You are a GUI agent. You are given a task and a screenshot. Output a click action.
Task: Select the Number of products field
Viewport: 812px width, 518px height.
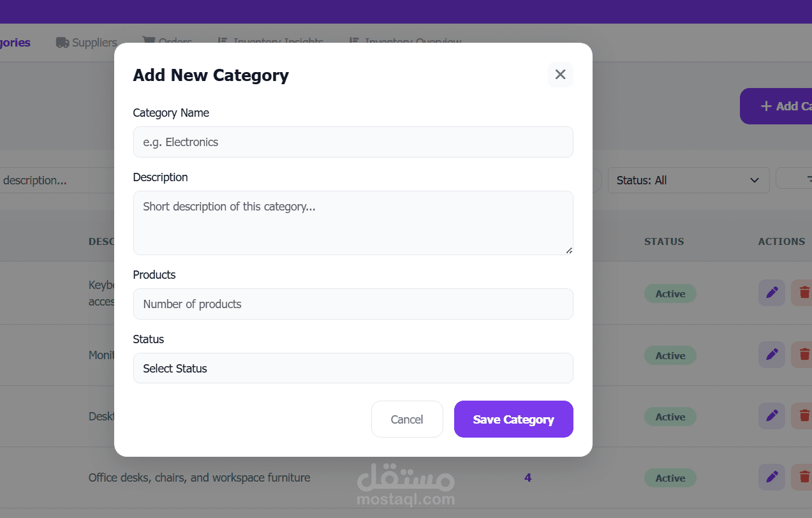point(353,304)
